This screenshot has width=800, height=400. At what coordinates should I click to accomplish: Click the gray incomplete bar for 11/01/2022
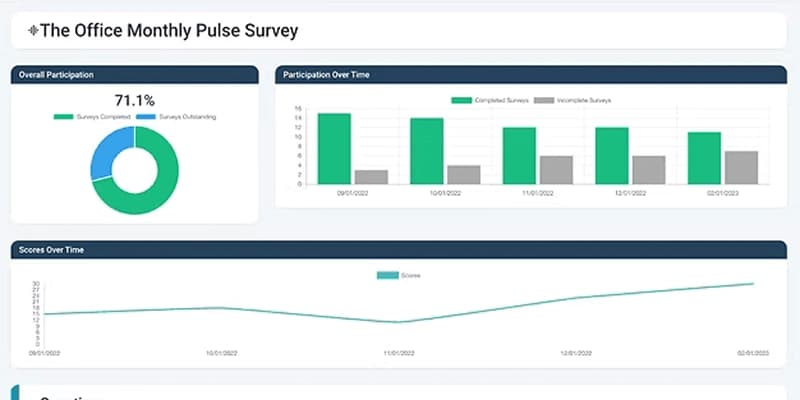click(556, 170)
